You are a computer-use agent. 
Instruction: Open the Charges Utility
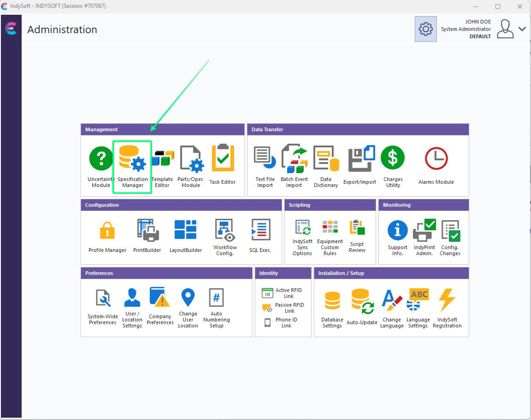(393, 166)
